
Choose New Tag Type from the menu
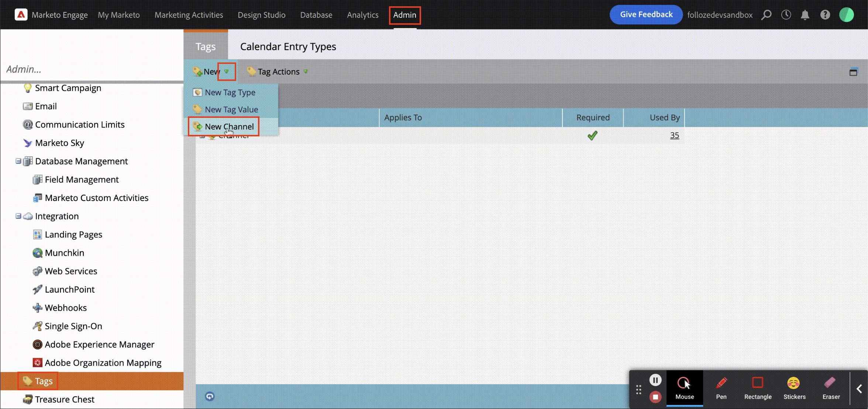pyautogui.click(x=231, y=92)
